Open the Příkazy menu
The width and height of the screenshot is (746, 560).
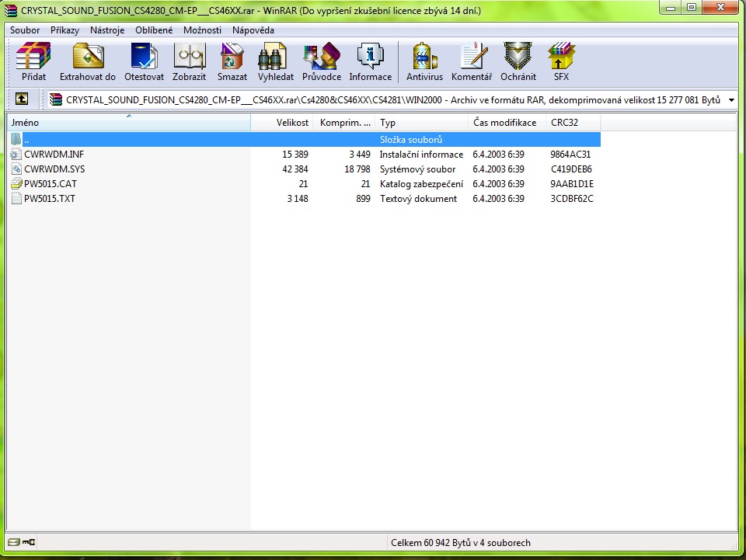click(64, 30)
